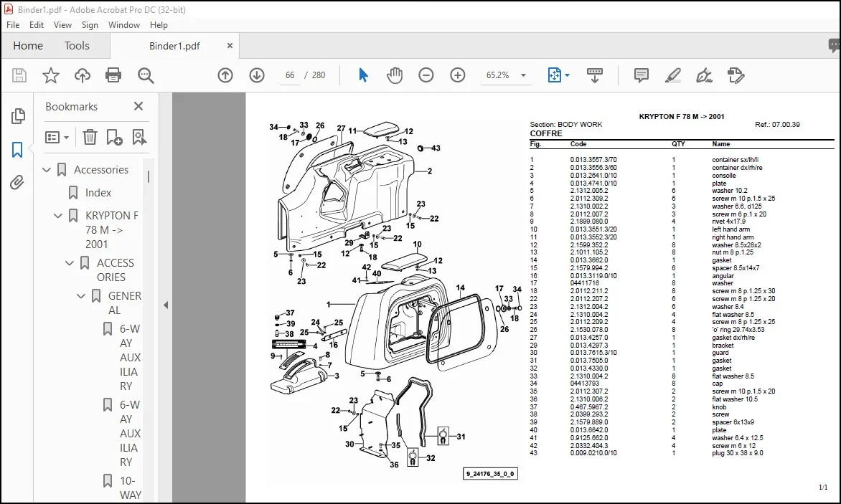841x504 pixels.
Task: Select the GENERAL bookmark label
Action: tap(124, 303)
